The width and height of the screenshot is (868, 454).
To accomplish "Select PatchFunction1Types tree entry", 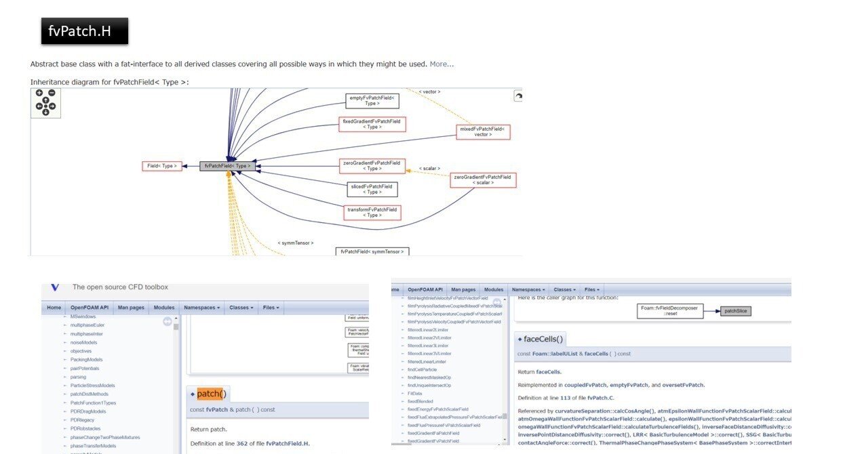I will (93, 403).
